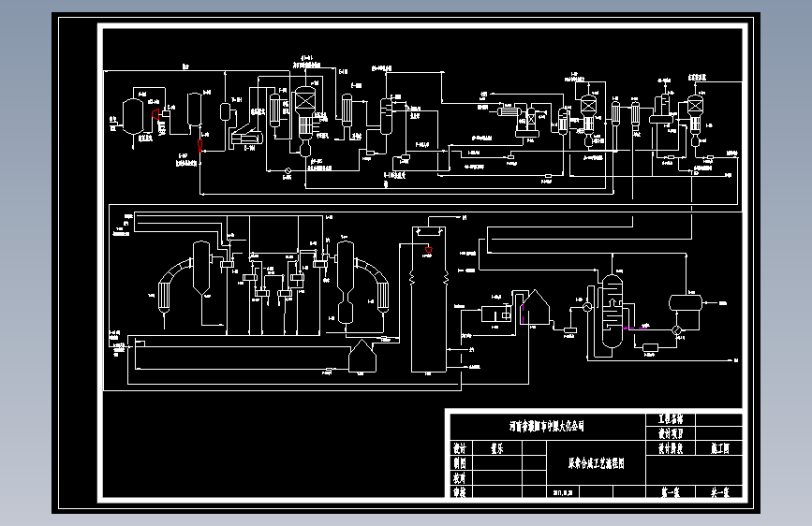This screenshot has width=812, height=526.
Task: Select the house-shaped tank in the lower-left loop
Action: (362, 357)
